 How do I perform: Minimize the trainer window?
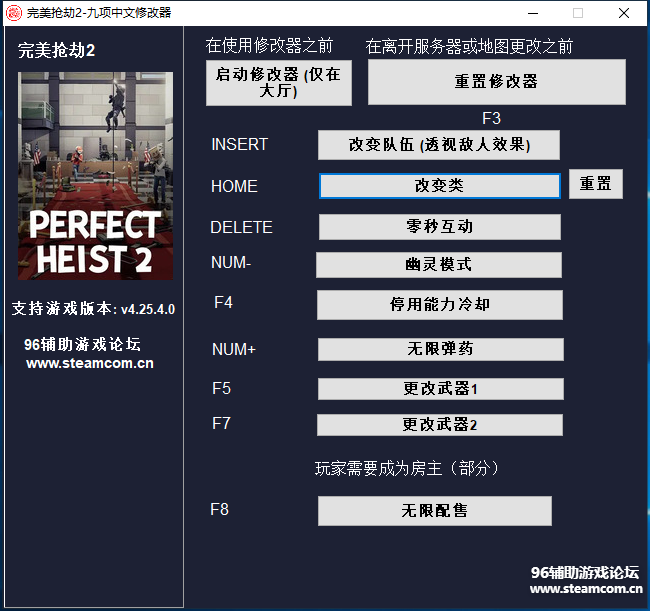point(531,13)
